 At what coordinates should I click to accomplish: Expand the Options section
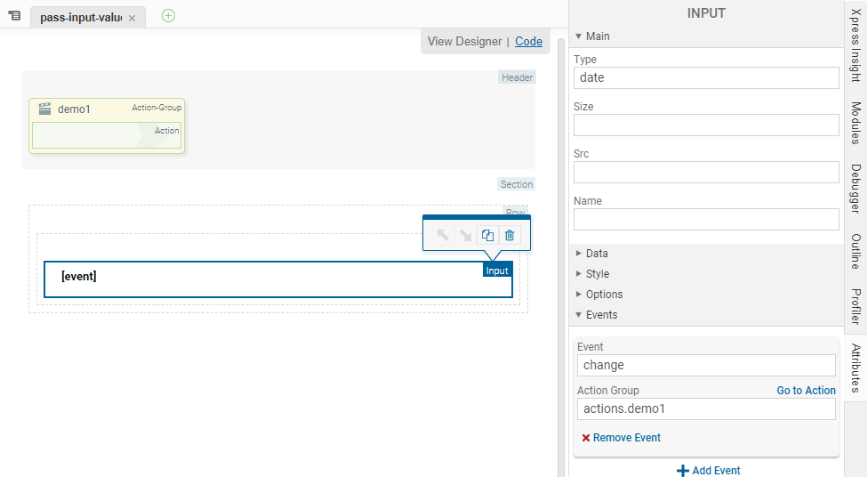(x=604, y=295)
